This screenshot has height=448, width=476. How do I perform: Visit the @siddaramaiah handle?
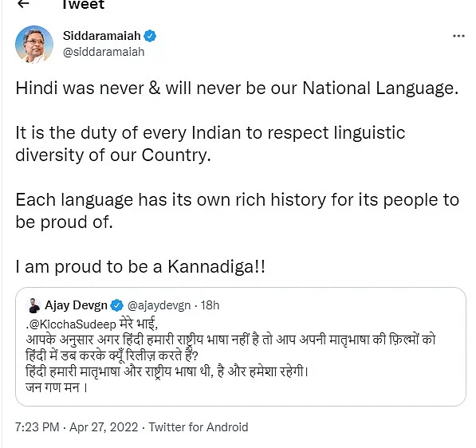[x=104, y=52]
